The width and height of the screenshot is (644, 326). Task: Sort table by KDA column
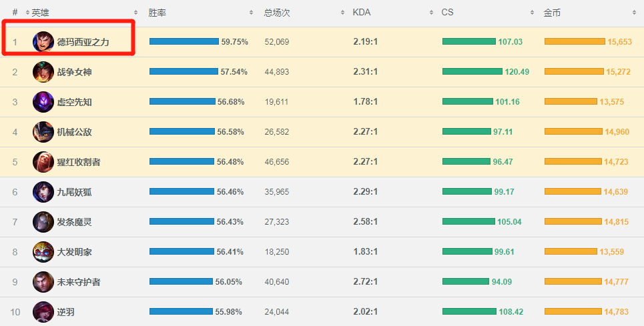[362, 13]
